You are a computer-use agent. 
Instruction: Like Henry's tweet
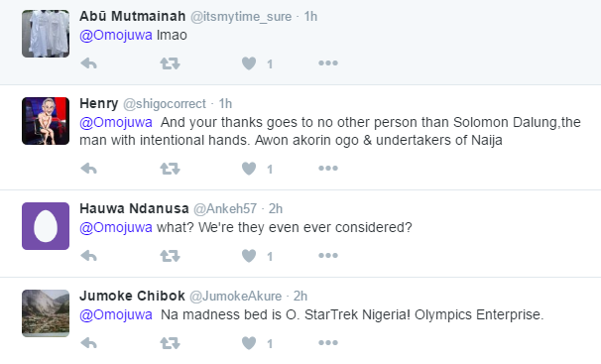click(249, 169)
